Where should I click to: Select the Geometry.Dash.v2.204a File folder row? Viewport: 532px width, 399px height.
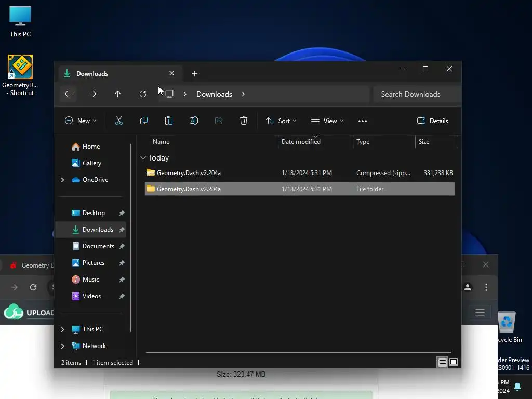click(x=300, y=189)
